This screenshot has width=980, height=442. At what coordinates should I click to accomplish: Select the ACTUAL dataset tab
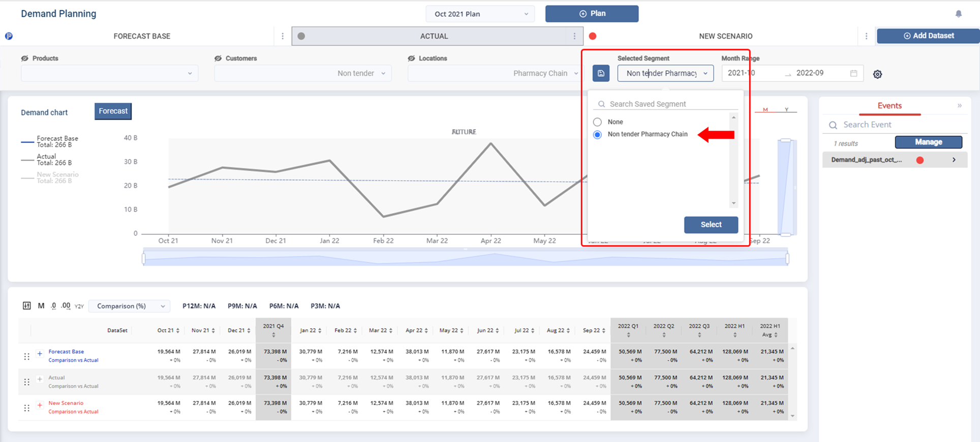(x=434, y=36)
